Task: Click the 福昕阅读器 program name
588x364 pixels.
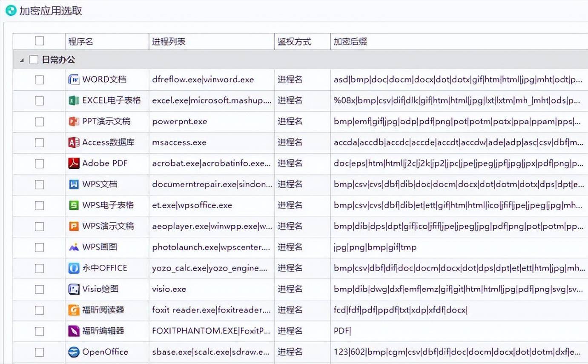Action: (103, 310)
